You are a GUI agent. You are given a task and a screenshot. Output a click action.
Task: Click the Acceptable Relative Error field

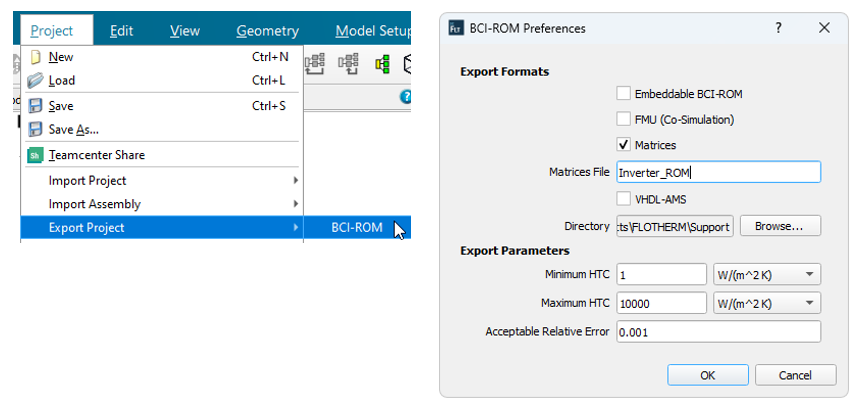[718, 331]
